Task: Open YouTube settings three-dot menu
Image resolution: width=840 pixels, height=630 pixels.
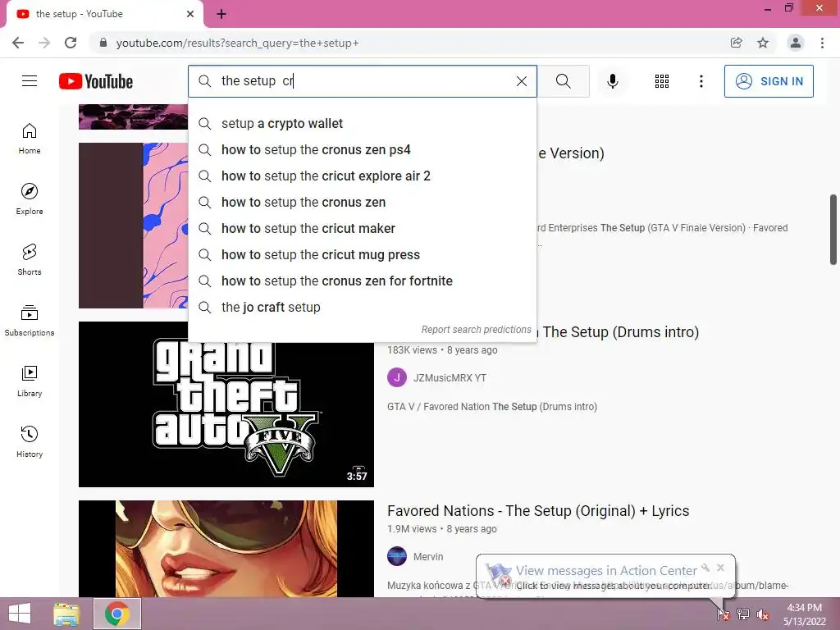Action: [701, 81]
